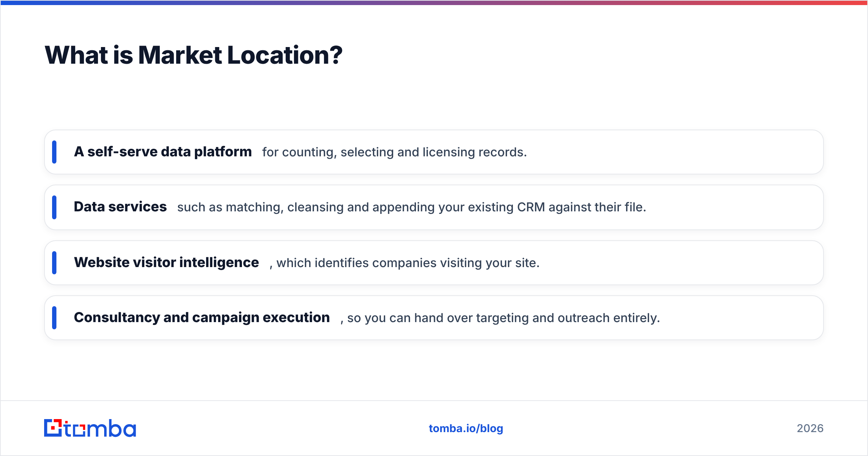Click text 'such as matching, cleansing and appending'
This screenshot has height=456, width=868.
pos(306,207)
